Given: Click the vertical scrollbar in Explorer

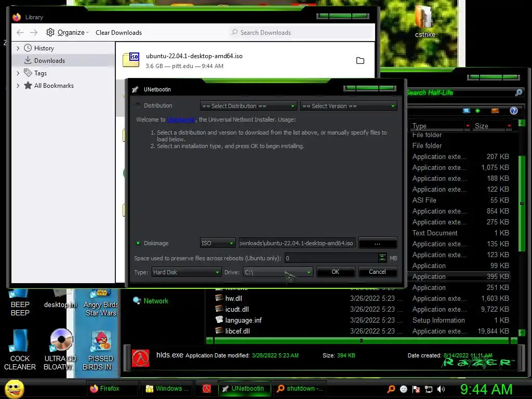Looking at the screenshot, I should pyautogui.click(x=522, y=204).
